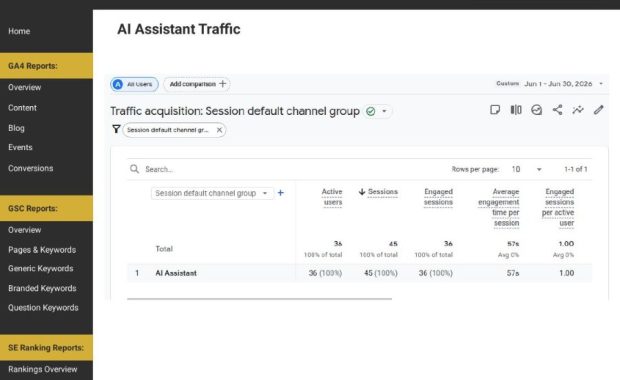Click Add comparison button

[197, 84]
